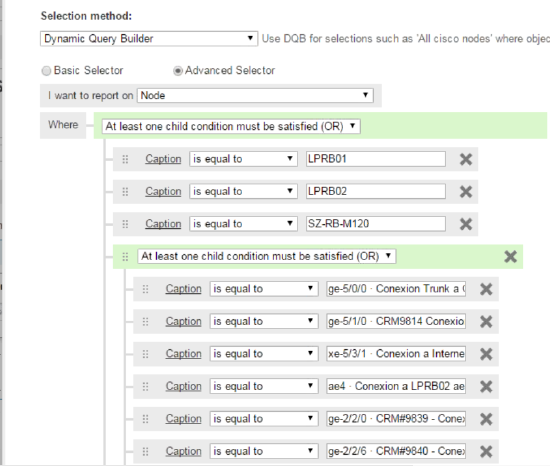Image resolution: width=550 pixels, height=466 pixels.
Task: Remove the ge-2/2/6 CRM#9840 condition
Action: click(486, 451)
